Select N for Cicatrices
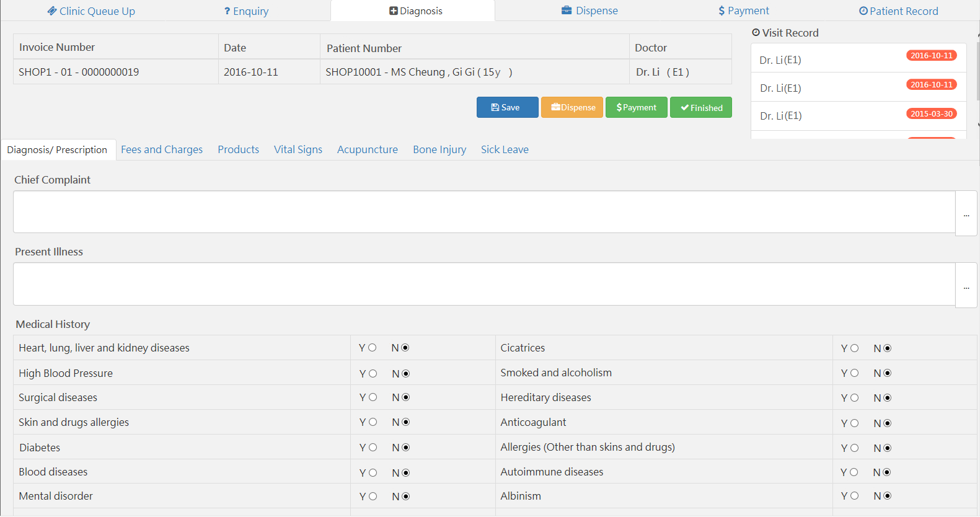The width and height of the screenshot is (980, 517). (x=887, y=348)
